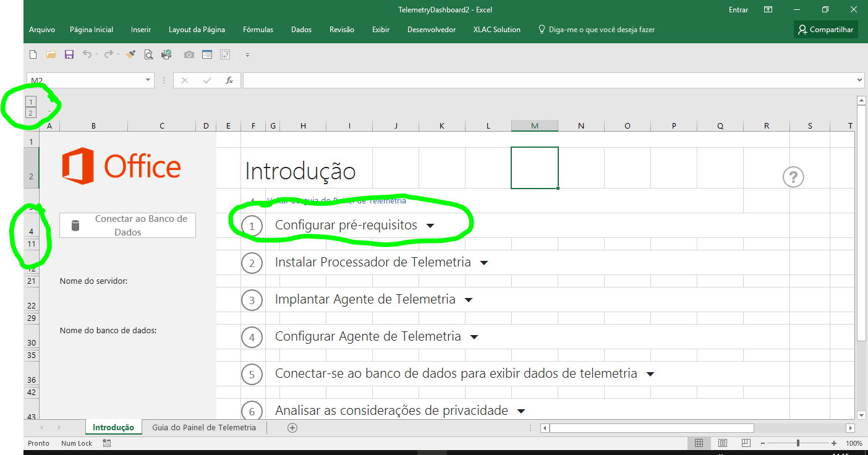The image size is (868, 455).
Task: Open the Name Box dropdown arrow
Action: [x=148, y=80]
